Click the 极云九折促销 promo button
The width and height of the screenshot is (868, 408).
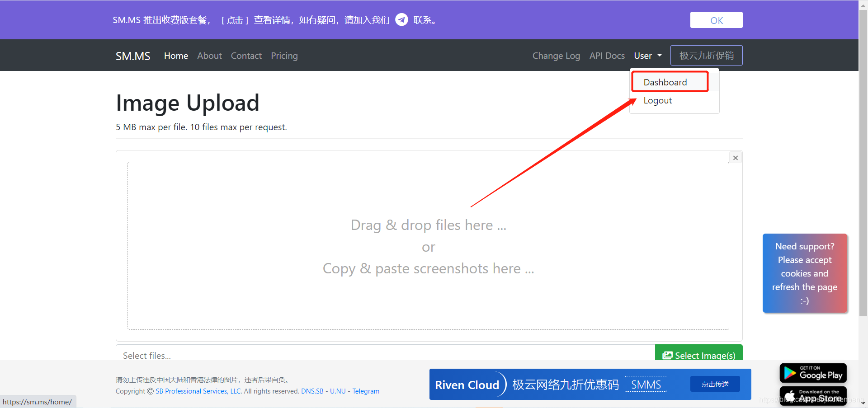[706, 55]
